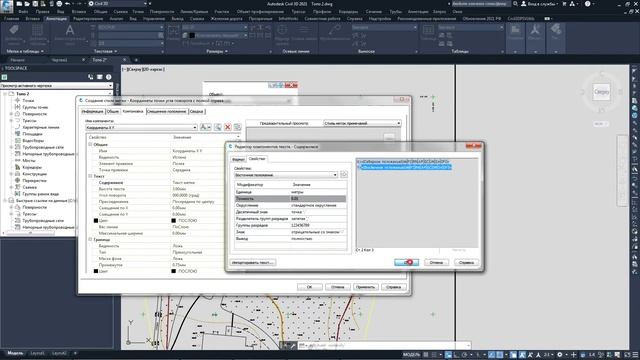Screen dimensions: 640x360
Task: Click the help question mark in the title bar
Action: tap(587, 4)
